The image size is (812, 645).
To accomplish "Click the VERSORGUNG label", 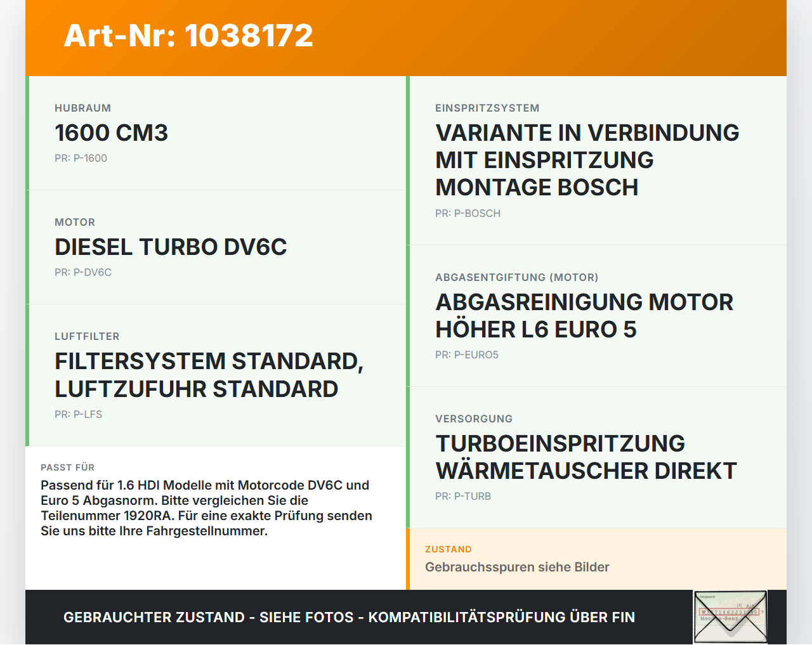I will [x=474, y=419].
